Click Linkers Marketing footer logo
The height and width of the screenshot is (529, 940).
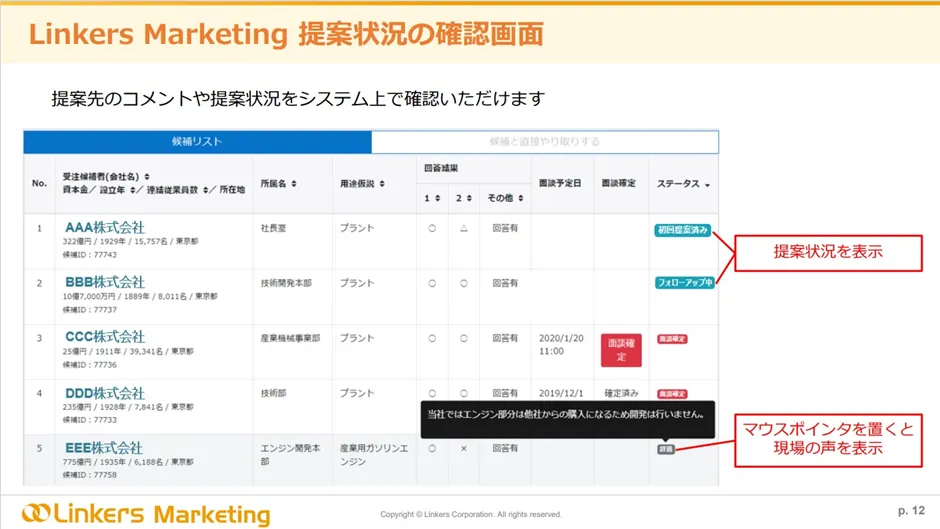point(146,514)
